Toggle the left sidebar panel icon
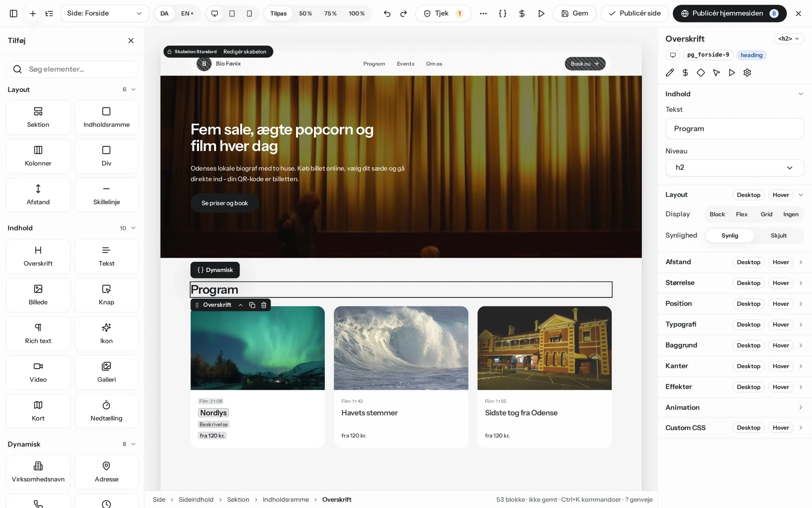Viewport: 812px width, 508px height. pos(14,14)
